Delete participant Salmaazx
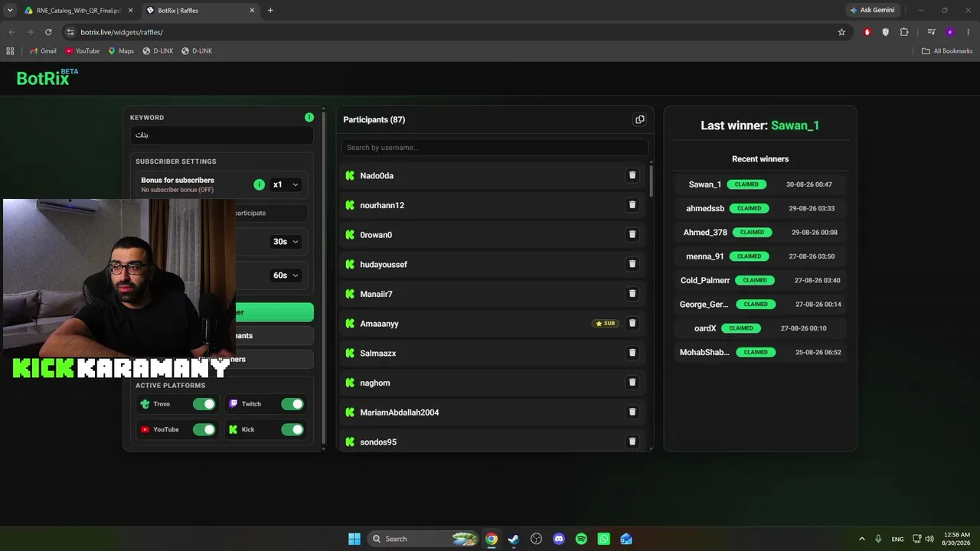Screen dimensions: 980x551 point(632,353)
